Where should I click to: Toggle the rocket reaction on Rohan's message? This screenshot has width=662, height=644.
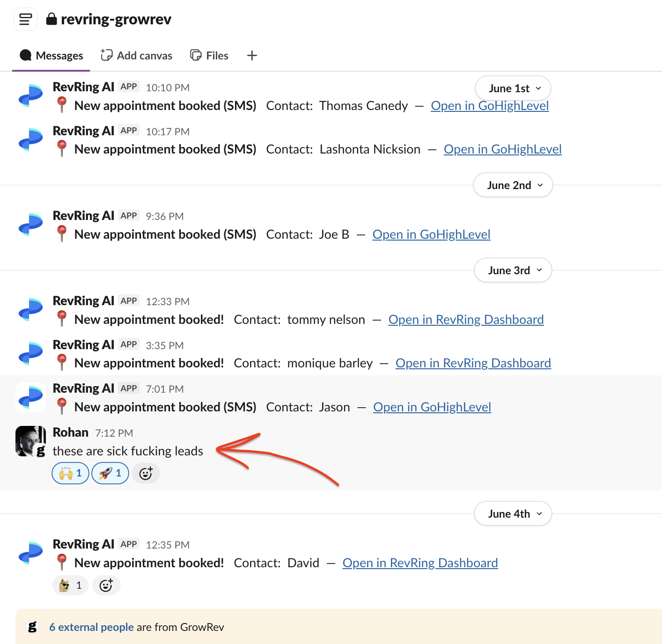tap(110, 473)
